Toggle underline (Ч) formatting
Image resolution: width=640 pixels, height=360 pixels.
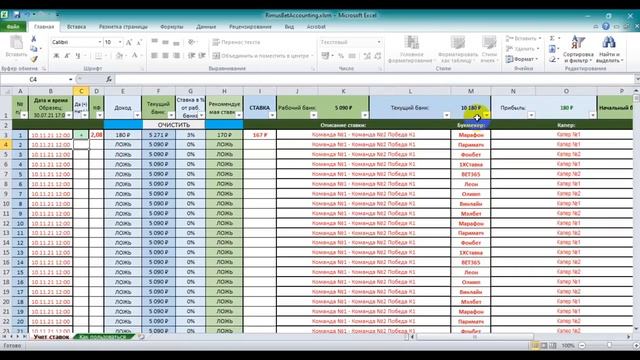coord(78,56)
